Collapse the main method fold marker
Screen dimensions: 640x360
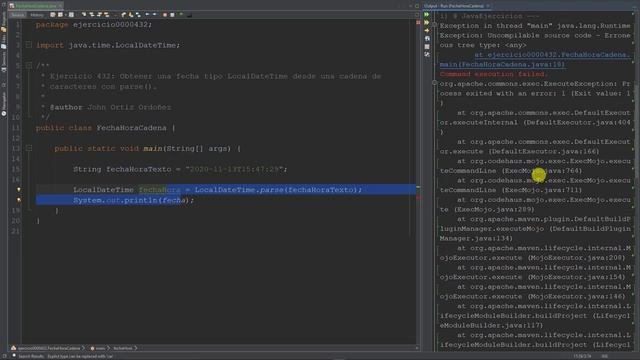29,148
